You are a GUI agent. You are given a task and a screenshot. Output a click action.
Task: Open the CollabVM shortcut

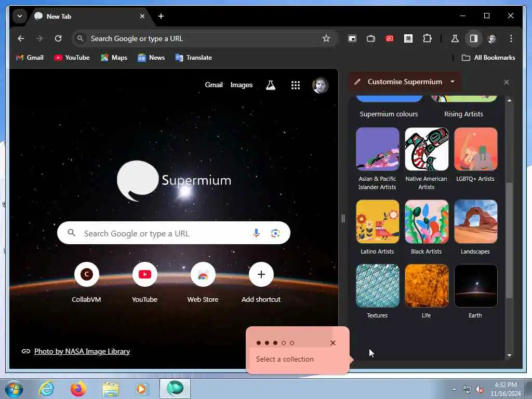point(87,282)
